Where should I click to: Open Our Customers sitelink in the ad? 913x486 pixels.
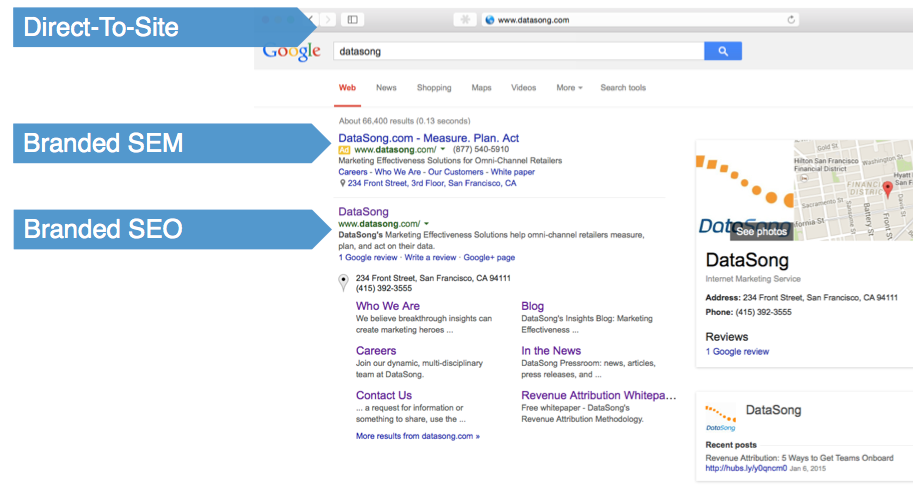455,172
